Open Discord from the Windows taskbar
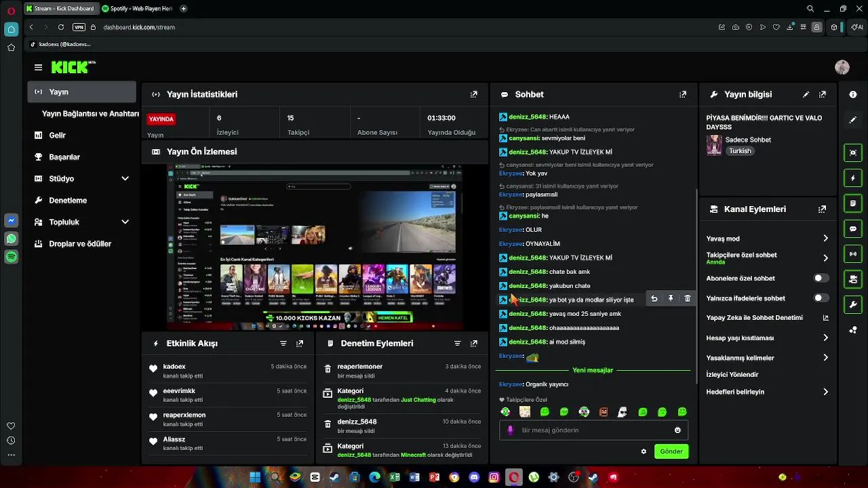Image resolution: width=868 pixels, height=488 pixels. pyautogui.click(x=474, y=477)
